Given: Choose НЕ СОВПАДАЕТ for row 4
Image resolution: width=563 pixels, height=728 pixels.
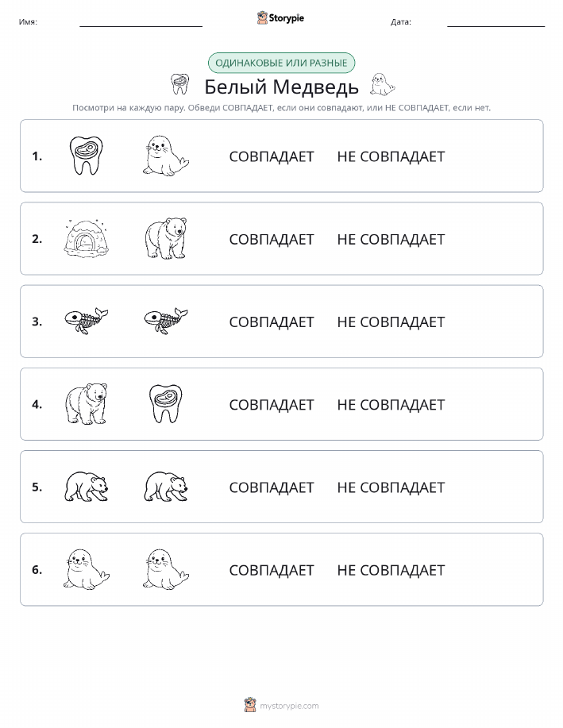Looking at the screenshot, I should click(391, 404).
